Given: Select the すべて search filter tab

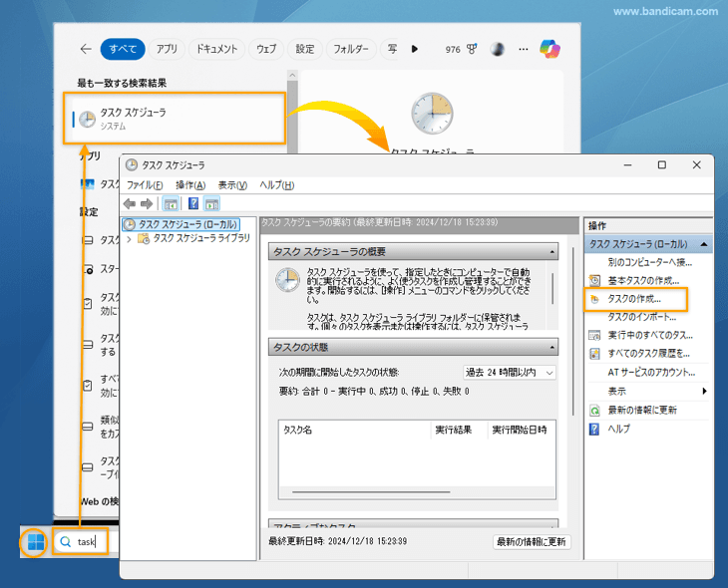Looking at the screenshot, I should click(123, 49).
